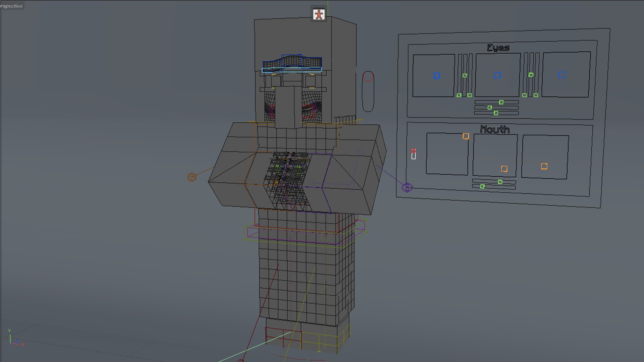Grab the raised green handle in the left vertical sliders

click(x=465, y=75)
